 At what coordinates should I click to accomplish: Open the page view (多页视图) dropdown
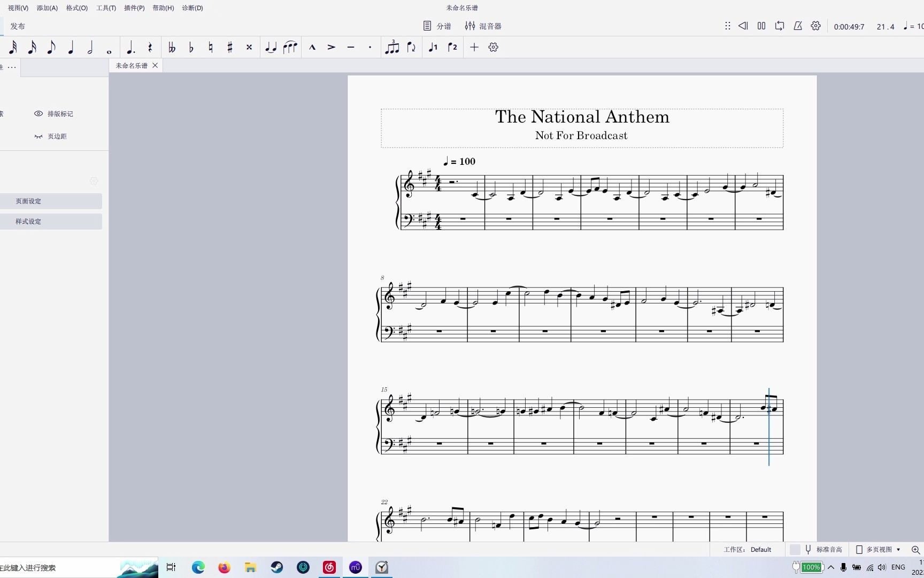878,550
